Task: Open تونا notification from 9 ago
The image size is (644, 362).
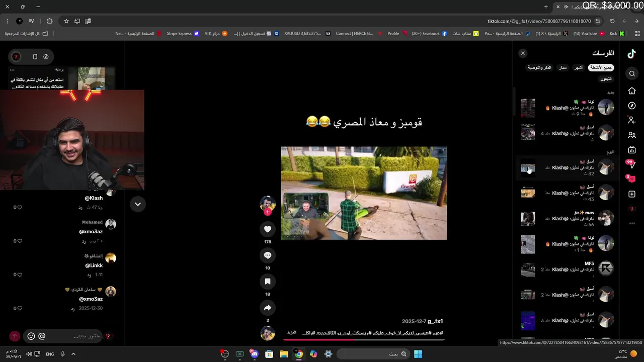Action: [568, 108]
